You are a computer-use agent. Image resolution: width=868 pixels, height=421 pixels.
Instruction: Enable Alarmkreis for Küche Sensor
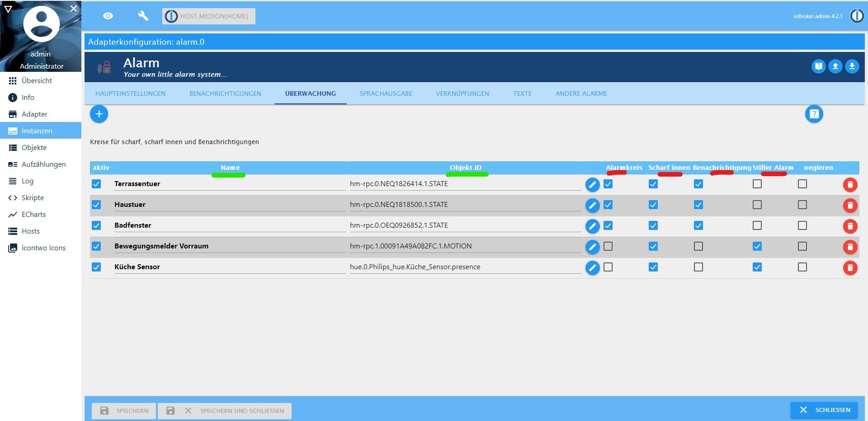tap(608, 267)
